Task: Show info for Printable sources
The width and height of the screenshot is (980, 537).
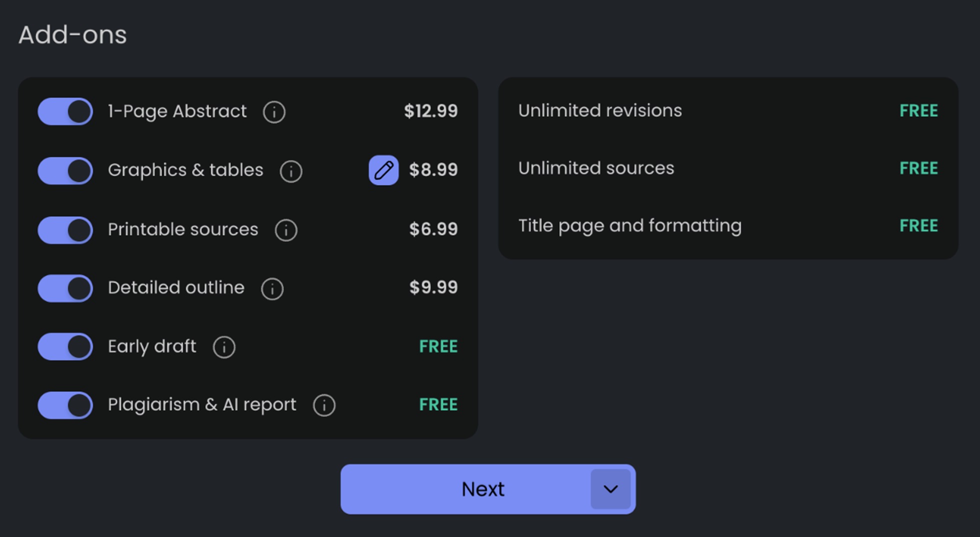Action: pos(286,230)
